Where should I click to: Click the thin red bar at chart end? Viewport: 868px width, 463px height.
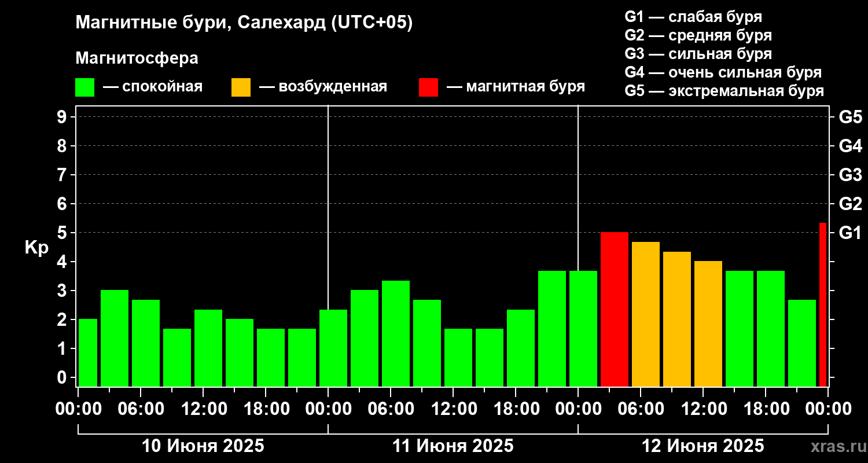tap(823, 304)
